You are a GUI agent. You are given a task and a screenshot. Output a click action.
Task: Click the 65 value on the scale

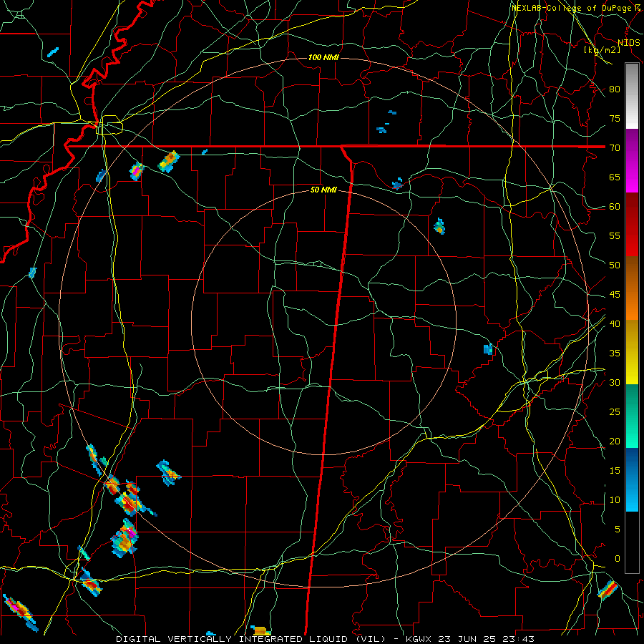(x=615, y=177)
